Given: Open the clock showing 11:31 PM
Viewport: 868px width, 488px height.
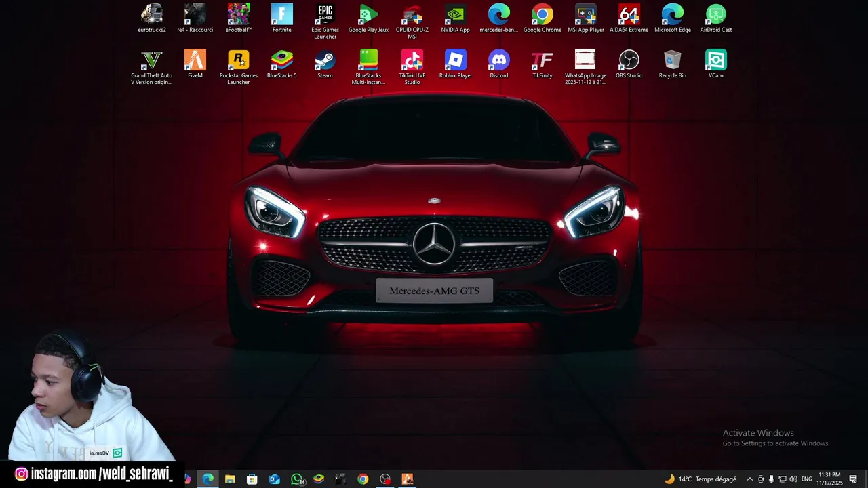Looking at the screenshot, I should point(829,479).
